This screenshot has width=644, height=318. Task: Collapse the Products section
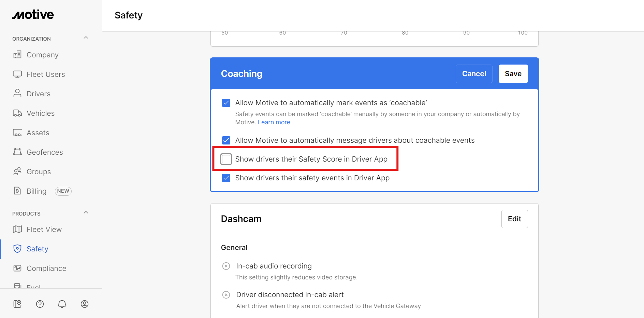pos(86,213)
